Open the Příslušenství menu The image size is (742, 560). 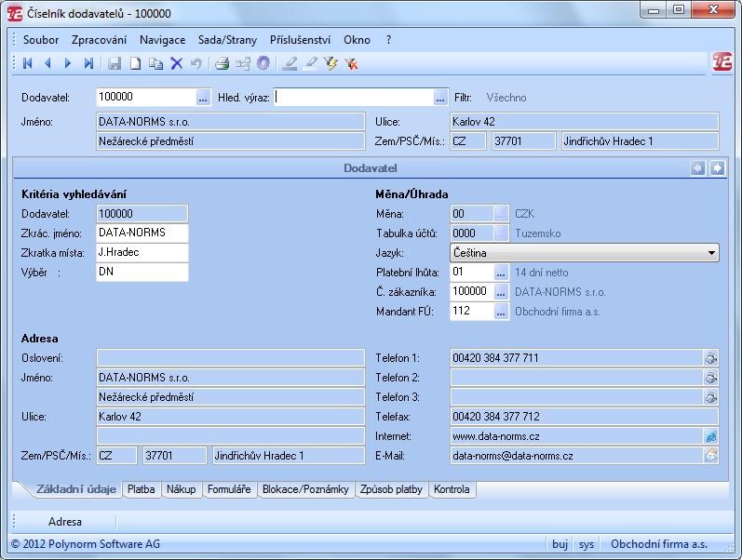300,40
